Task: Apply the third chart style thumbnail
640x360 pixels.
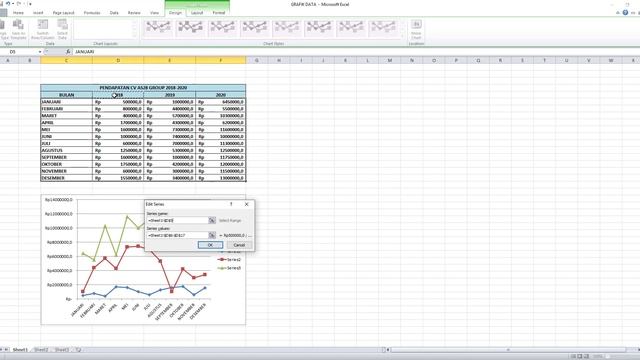Action: [222, 28]
